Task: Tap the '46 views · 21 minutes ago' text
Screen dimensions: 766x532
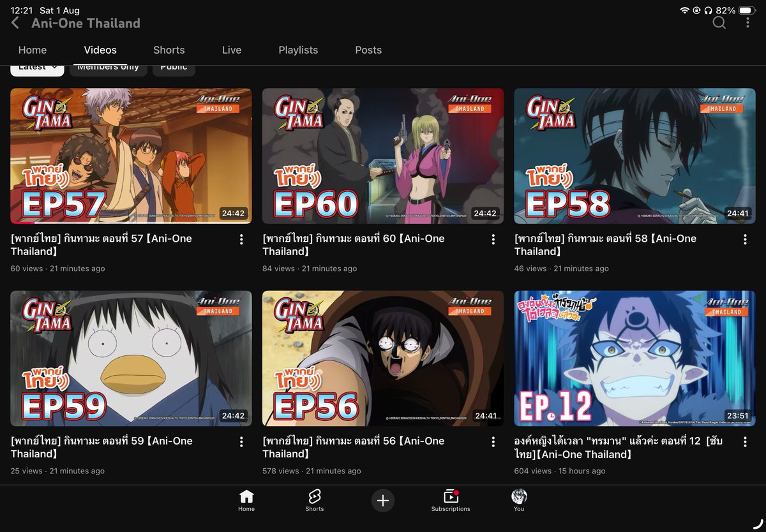Action: tap(562, 269)
